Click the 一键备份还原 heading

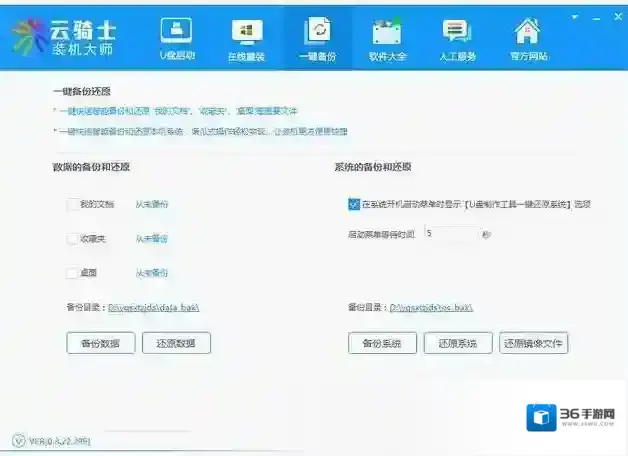point(82,91)
